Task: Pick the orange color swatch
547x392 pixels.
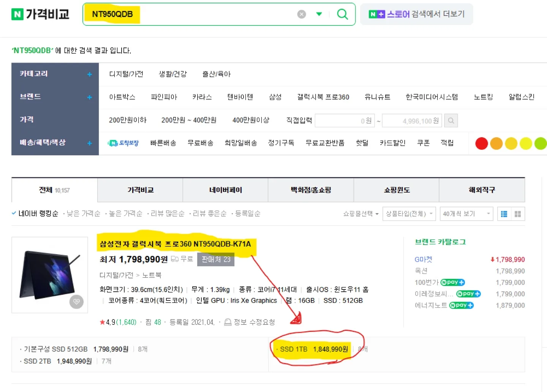Action: pos(496,144)
